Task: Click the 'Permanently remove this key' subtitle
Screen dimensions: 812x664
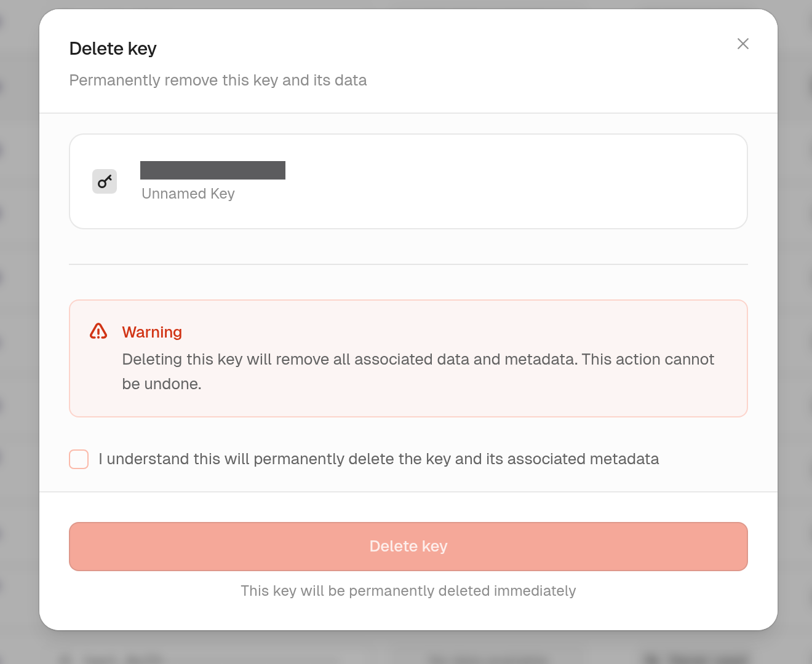Action: (x=218, y=81)
